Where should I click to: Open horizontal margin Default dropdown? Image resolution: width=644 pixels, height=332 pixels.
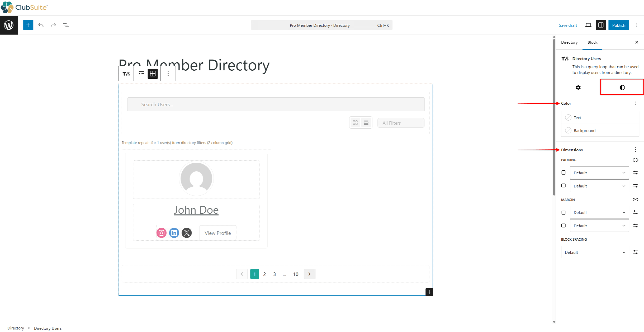pos(599,226)
